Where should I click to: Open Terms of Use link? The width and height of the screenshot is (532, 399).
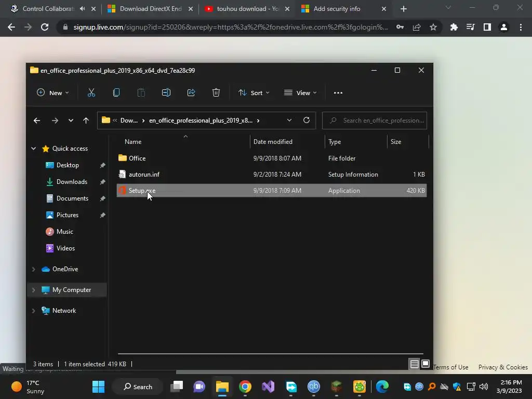click(x=451, y=367)
